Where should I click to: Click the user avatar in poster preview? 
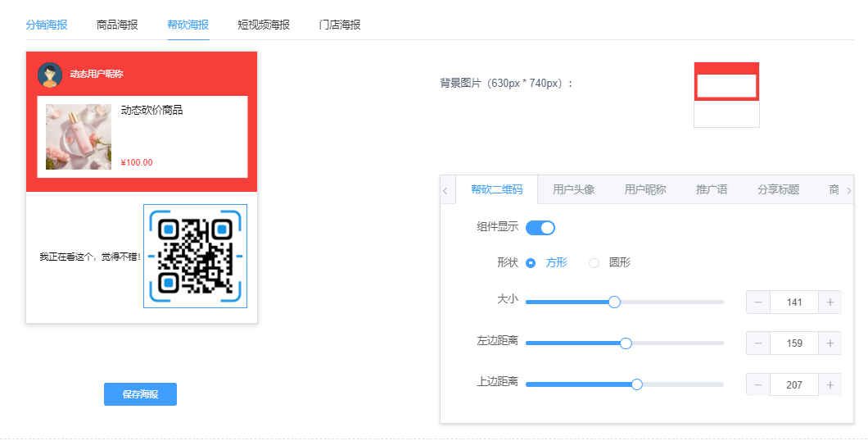(x=50, y=75)
